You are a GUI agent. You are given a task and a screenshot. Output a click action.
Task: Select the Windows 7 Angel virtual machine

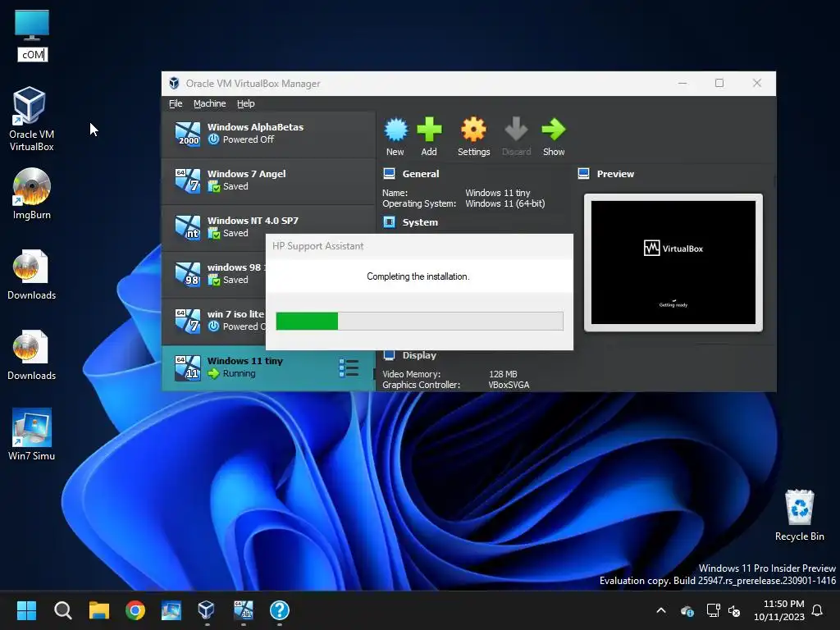pos(268,181)
